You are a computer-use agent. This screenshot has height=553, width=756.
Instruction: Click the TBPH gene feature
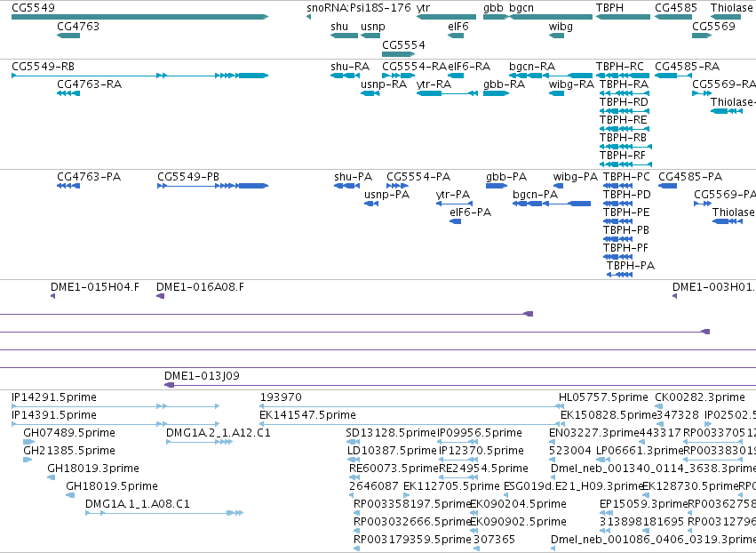[x=623, y=17]
